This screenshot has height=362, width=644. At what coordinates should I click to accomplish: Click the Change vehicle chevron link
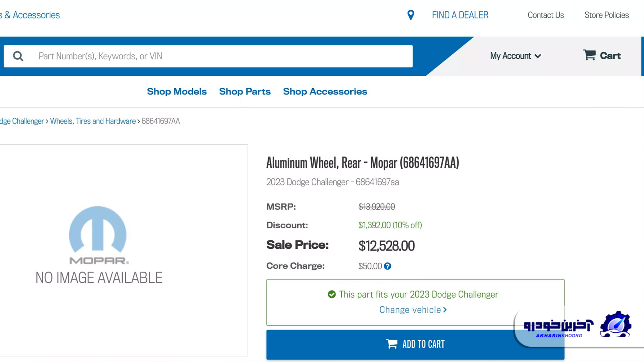[x=413, y=310]
